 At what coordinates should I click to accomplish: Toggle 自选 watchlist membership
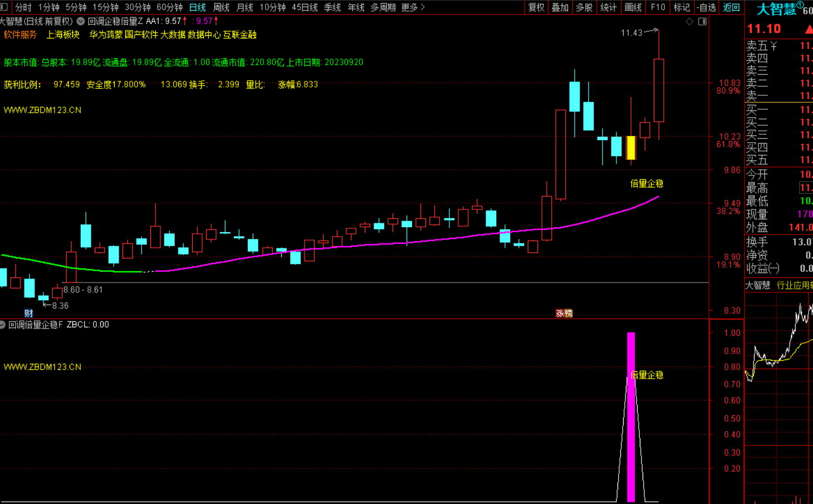(x=706, y=7)
